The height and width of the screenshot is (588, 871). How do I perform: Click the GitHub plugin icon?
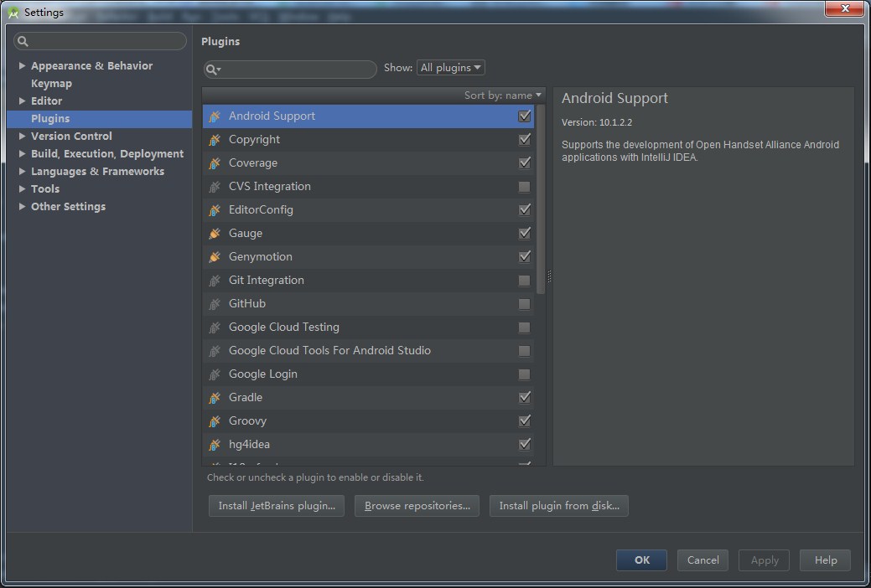215,304
